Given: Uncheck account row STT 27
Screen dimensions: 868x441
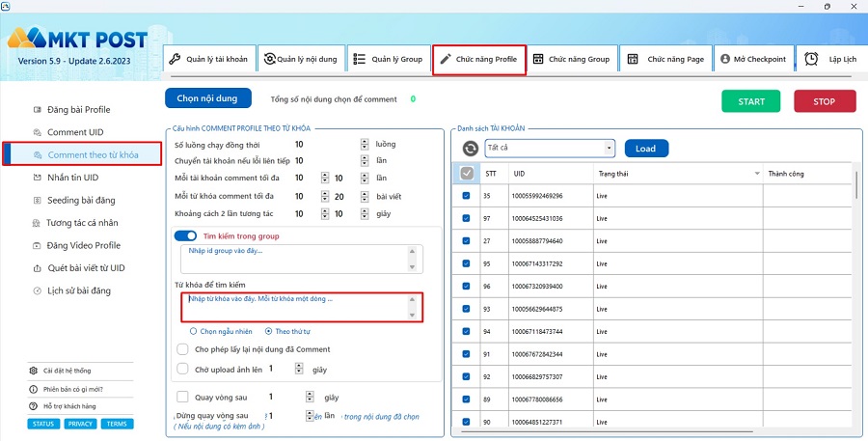Looking at the screenshot, I should pos(466,241).
